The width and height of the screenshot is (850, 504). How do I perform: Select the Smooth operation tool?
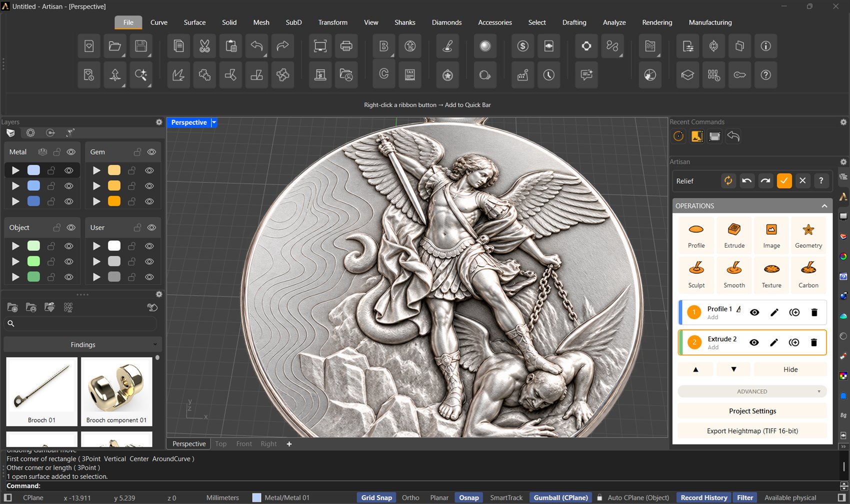pyautogui.click(x=734, y=275)
